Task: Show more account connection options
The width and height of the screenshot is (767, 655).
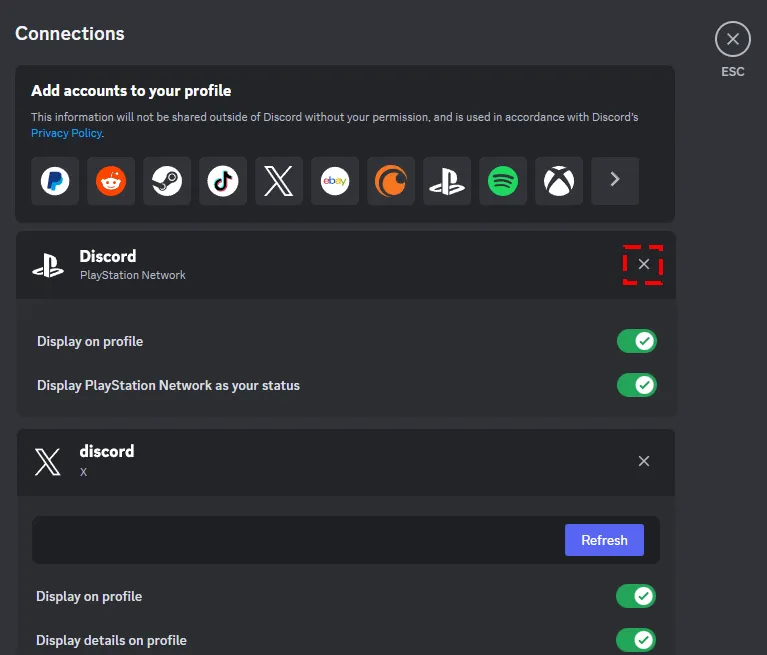Action: tap(615, 181)
